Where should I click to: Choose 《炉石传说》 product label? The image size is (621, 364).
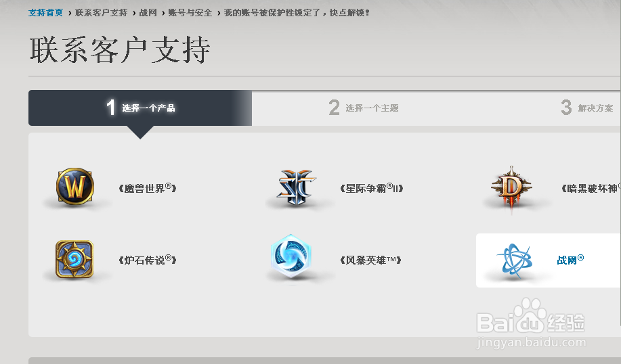[148, 260]
